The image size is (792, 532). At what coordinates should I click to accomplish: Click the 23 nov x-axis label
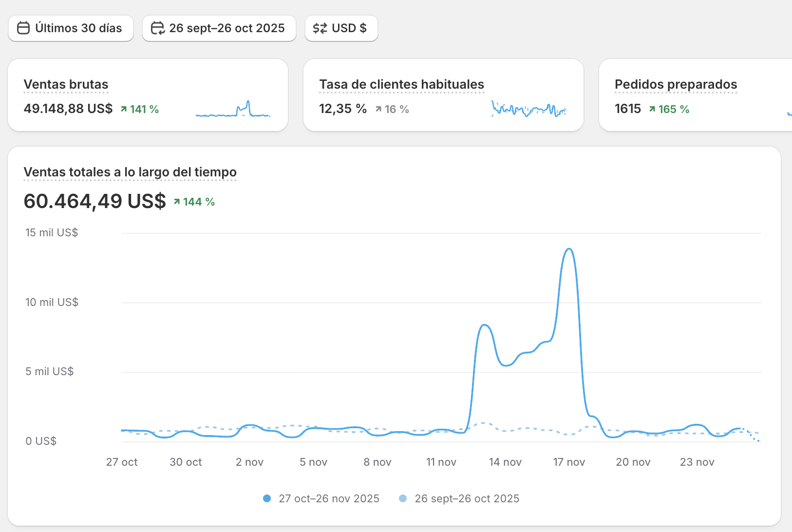(697, 462)
